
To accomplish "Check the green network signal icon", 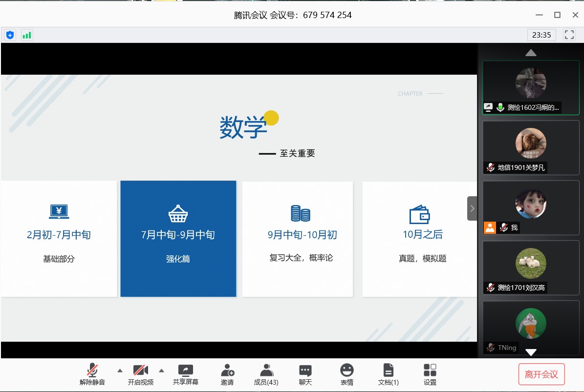I will [x=27, y=35].
